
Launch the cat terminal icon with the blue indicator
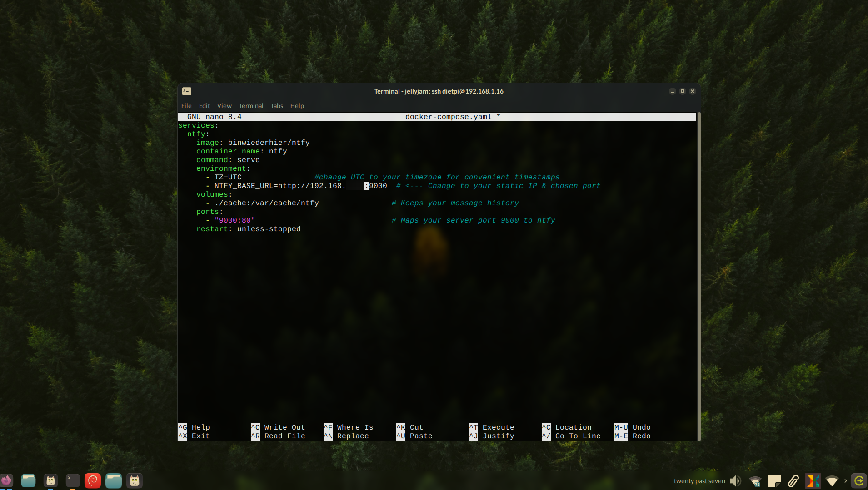[50, 480]
